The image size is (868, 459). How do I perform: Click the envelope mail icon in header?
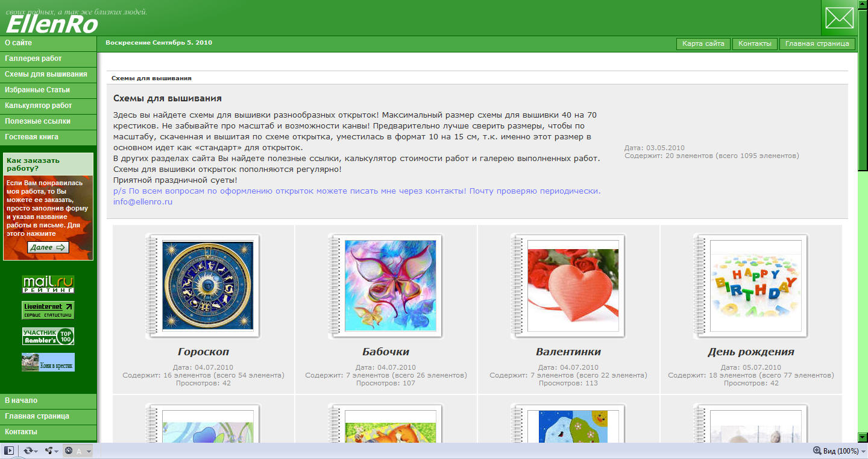[x=839, y=17]
